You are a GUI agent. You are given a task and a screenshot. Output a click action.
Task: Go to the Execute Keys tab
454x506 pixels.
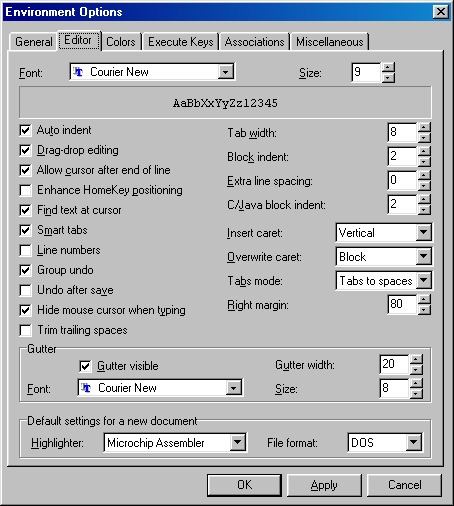click(x=180, y=42)
